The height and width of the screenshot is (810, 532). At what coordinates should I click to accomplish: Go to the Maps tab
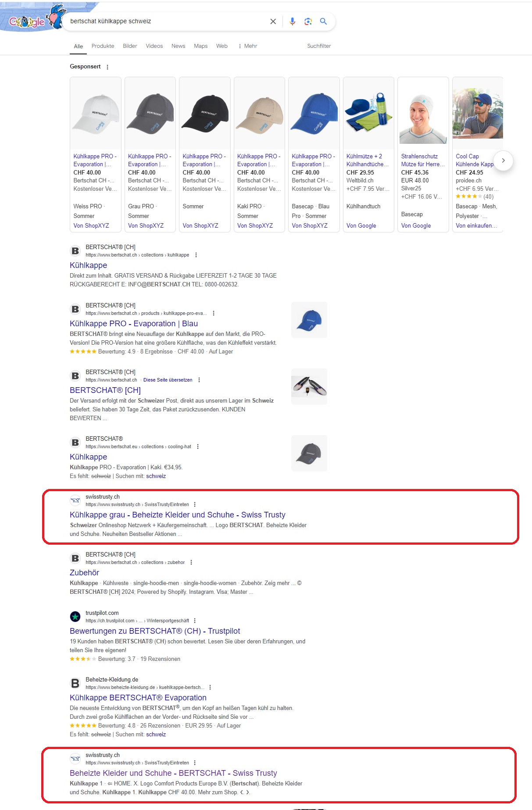(201, 46)
